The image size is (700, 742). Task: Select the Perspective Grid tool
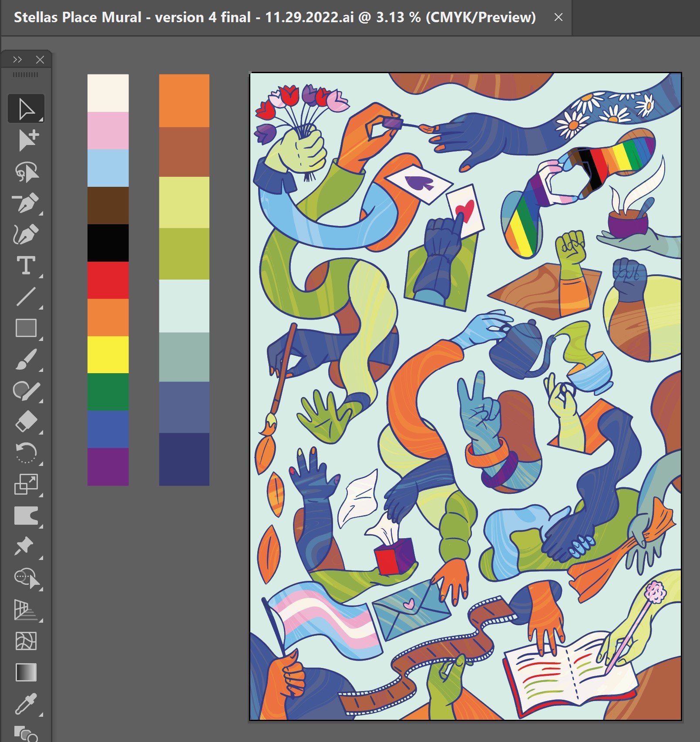click(x=26, y=609)
